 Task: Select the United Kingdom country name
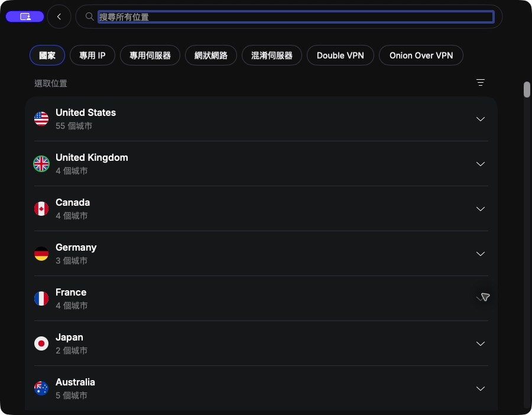coord(92,157)
